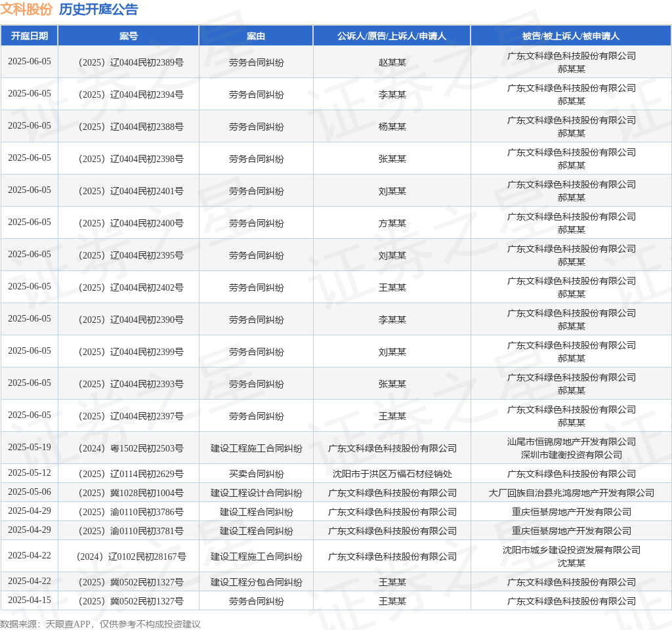The width and height of the screenshot is (672, 630).
Task: Click case number (2025)渝0110民初3786号
Action: pyautogui.click(x=131, y=512)
